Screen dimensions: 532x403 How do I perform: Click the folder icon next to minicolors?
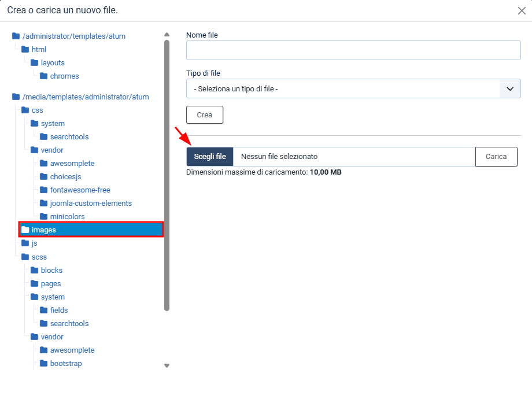(x=44, y=217)
